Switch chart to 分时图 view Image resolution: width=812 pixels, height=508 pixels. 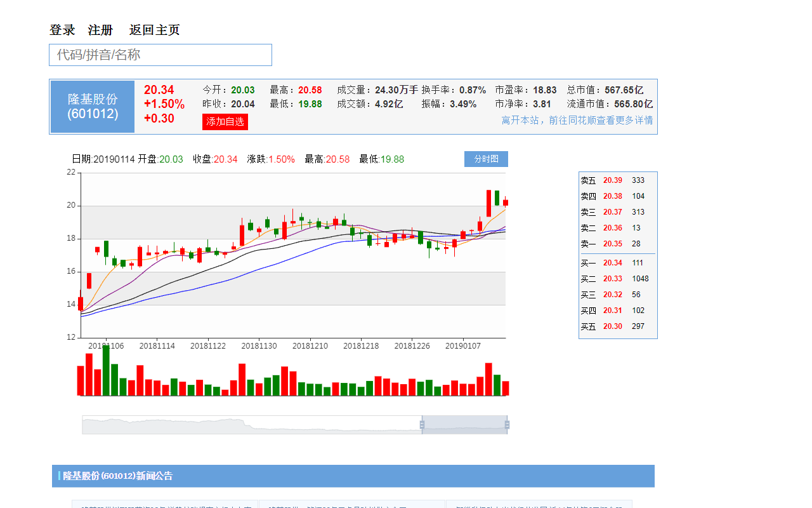[486, 159]
